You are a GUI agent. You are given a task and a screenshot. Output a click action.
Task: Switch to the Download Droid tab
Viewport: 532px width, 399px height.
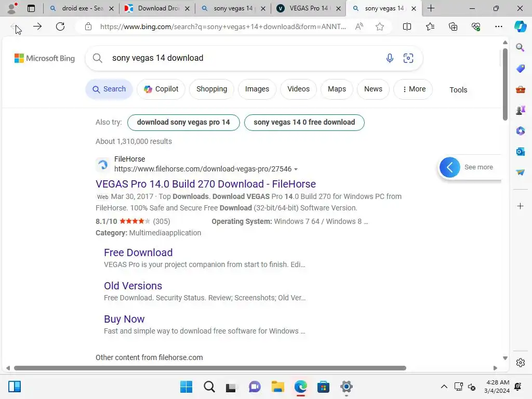pyautogui.click(x=157, y=8)
